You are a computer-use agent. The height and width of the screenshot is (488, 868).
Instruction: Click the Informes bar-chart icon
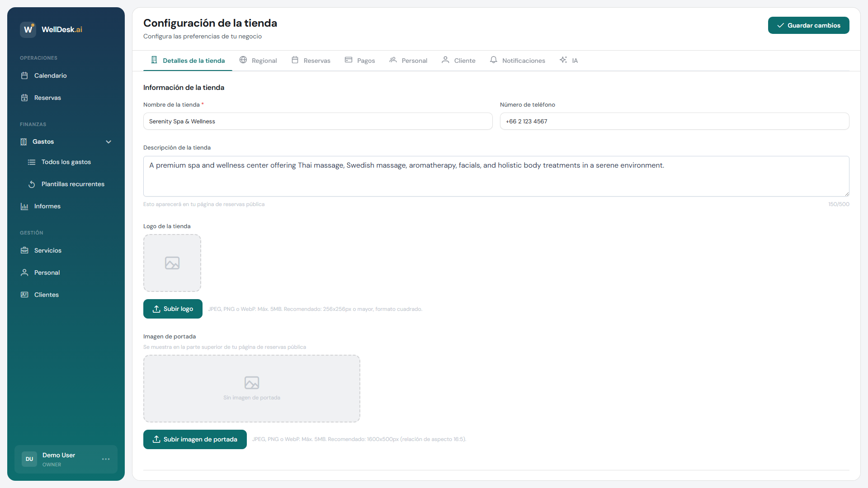(x=25, y=206)
